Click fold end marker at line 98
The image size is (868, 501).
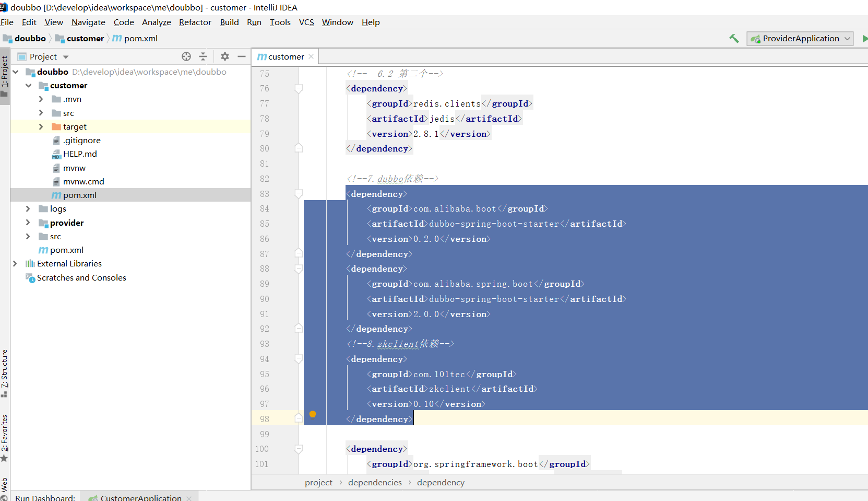pyautogui.click(x=299, y=418)
